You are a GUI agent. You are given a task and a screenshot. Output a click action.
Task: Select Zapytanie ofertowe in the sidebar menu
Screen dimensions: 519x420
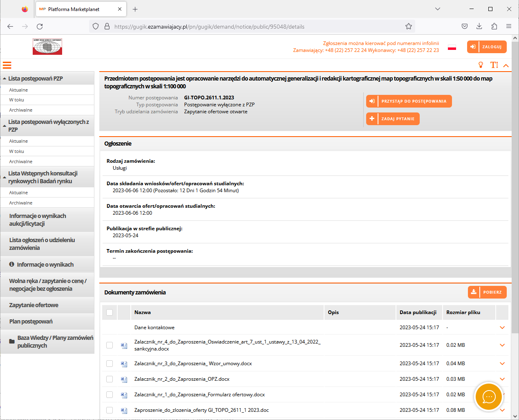pos(34,305)
